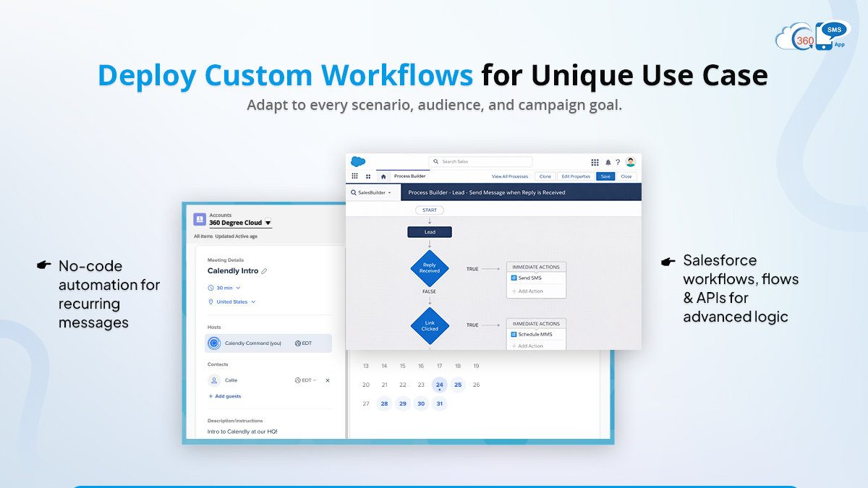This screenshot has height=488, width=868.
Task: Click View All Processes link
Action: click(509, 176)
